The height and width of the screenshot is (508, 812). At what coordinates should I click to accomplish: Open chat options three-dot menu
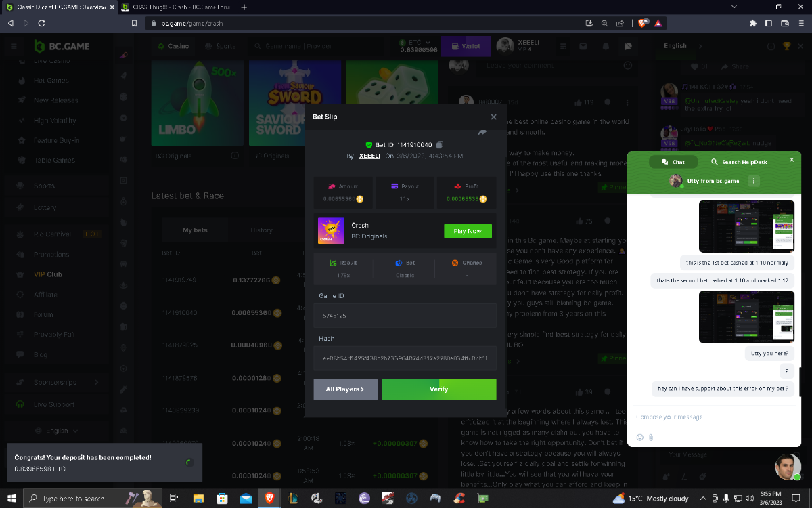[754, 181]
